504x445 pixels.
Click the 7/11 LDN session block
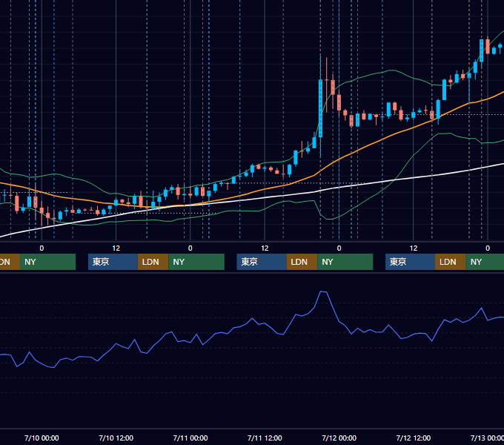coord(302,262)
